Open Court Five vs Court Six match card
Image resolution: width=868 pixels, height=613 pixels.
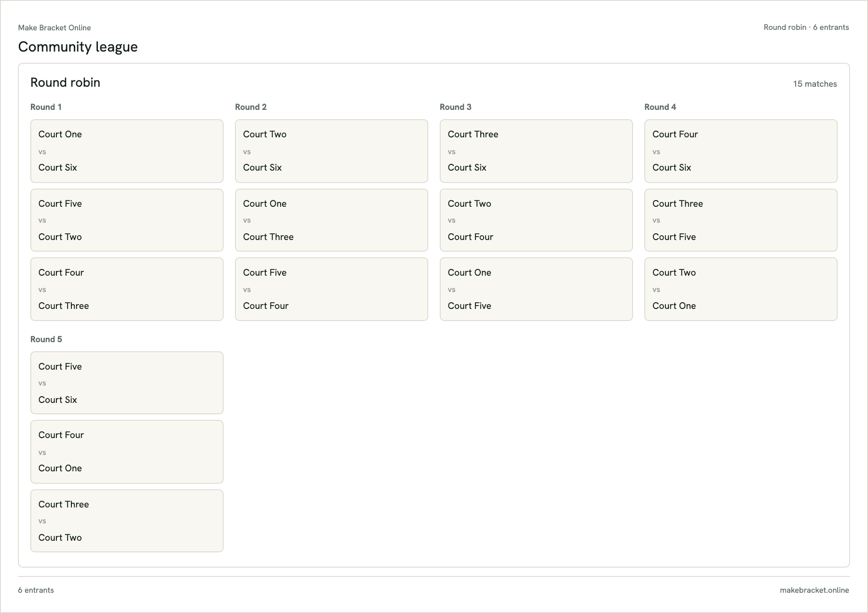pyautogui.click(x=127, y=383)
